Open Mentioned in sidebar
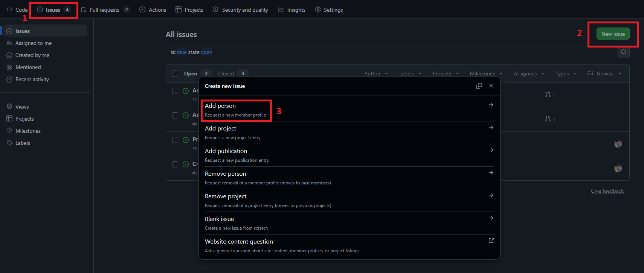The height and width of the screenshot is (273, 644). 45,67
